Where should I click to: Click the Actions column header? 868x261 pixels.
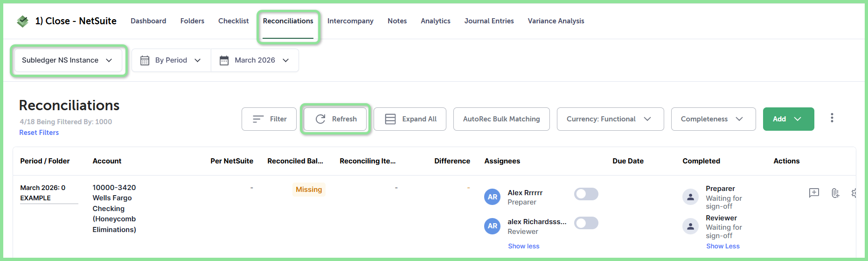(x=786, y=161)
